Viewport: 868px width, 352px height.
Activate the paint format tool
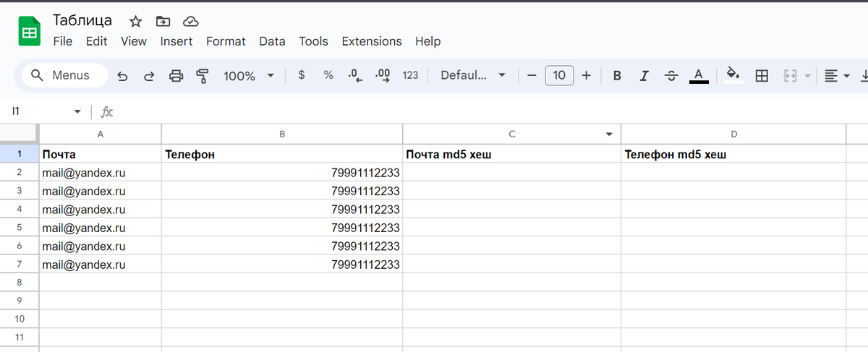203,75
